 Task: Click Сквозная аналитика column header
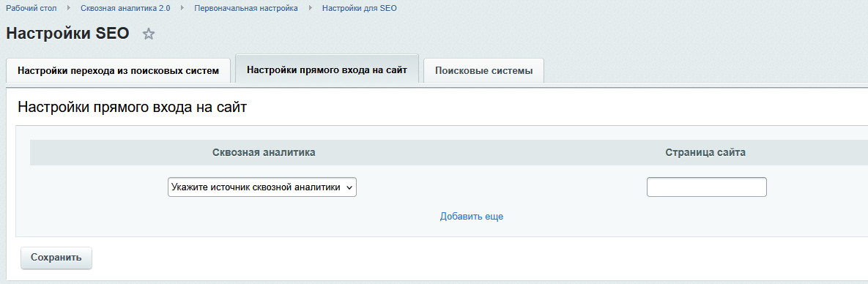pos(264,153)
